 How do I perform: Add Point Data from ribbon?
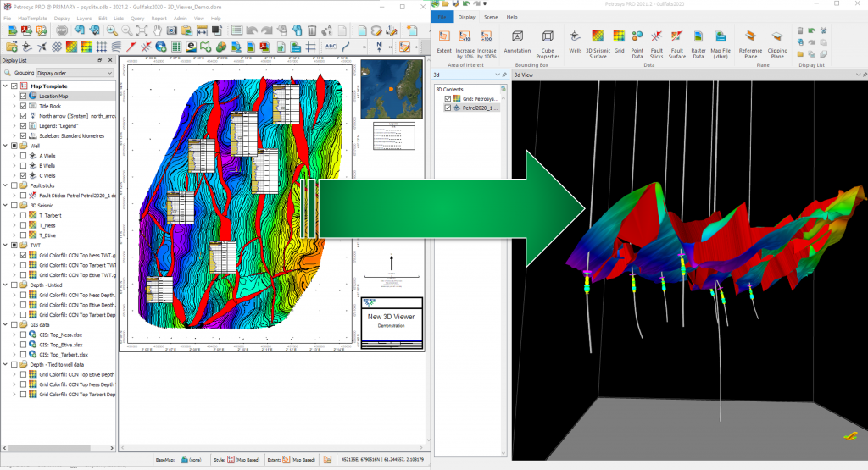point(637,44)
